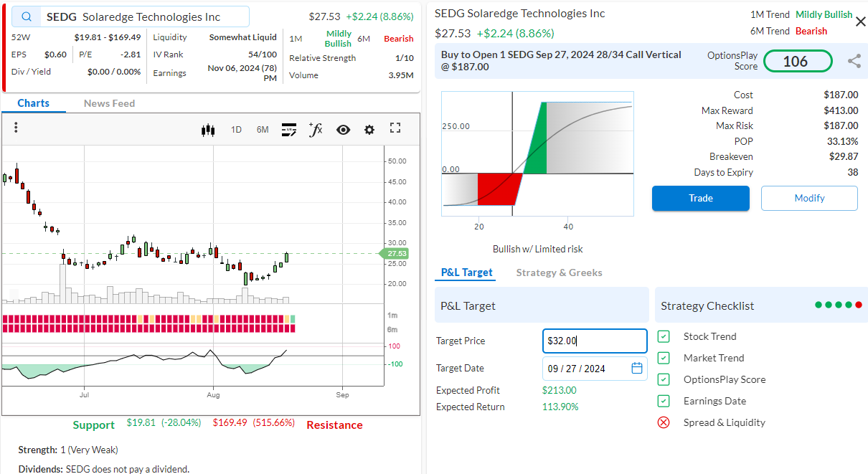This screenshot has width=868, height=474.
Task: Select the P&L Target tab
Action: coord(467,272)
